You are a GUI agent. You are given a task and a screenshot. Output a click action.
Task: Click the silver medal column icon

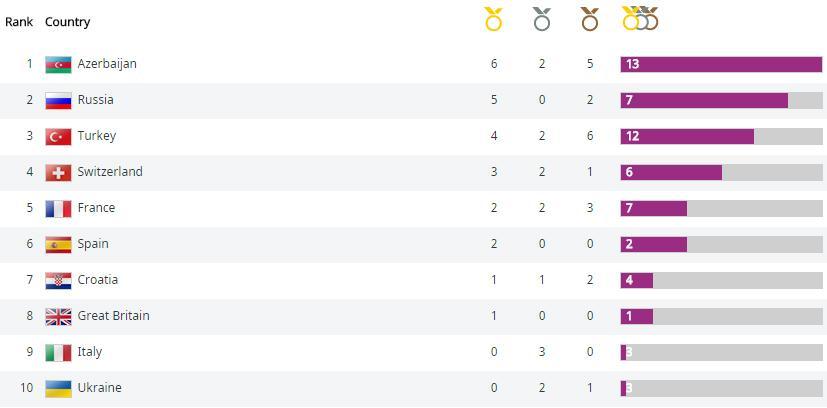pyautogui.click(x=542, y=19)
